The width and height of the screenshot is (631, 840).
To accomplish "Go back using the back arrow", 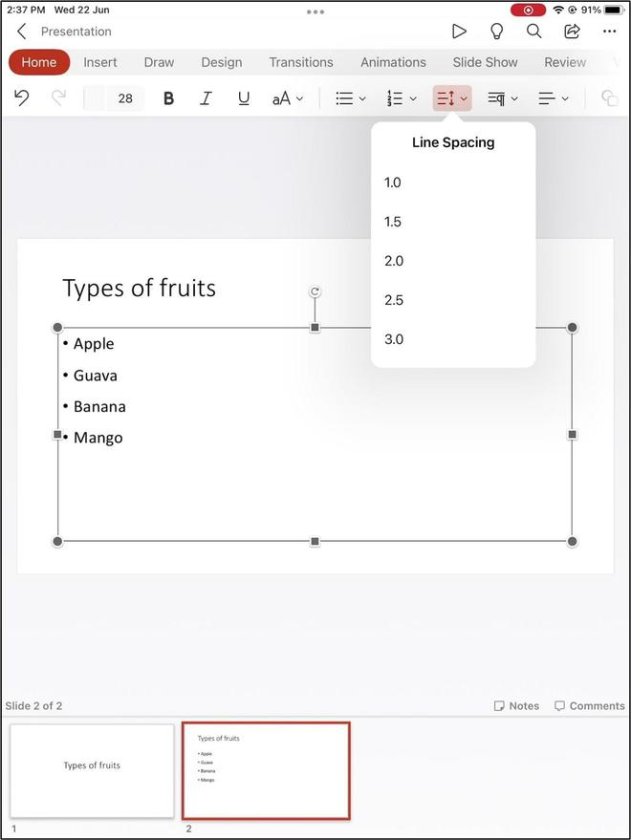I will [x=22, y=32].
